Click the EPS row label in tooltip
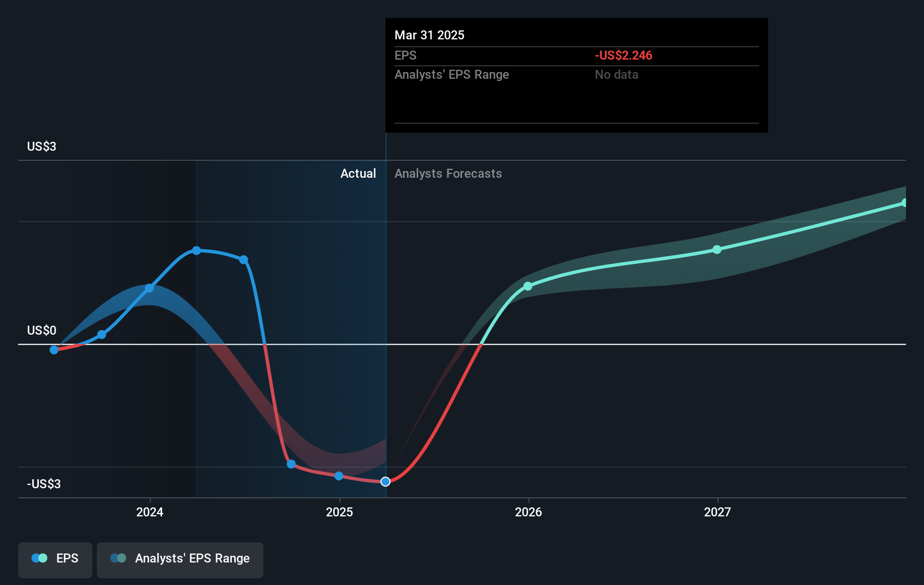 (405, 55)
